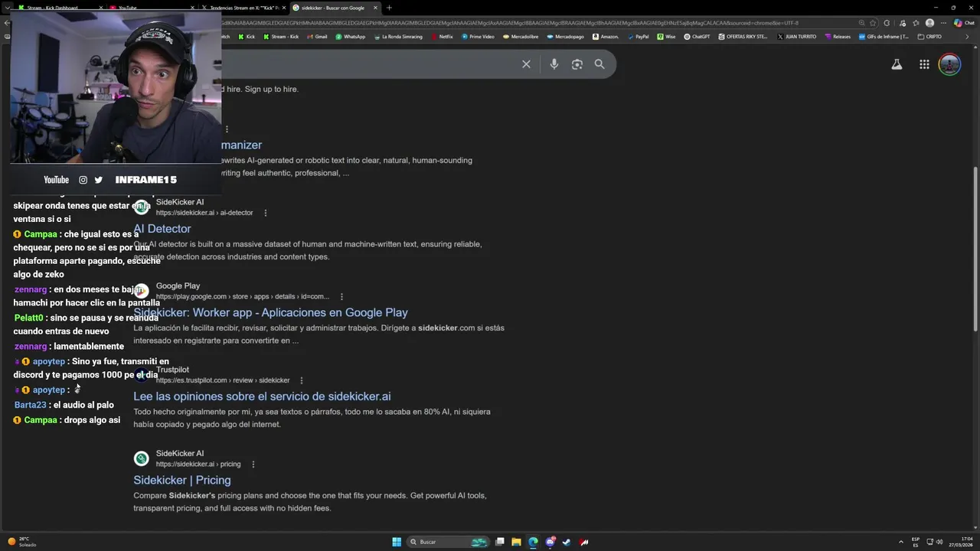This screenshot has width=980, height=551.
Task: Start voice search with the microphone icon
Action: point(554,64)
